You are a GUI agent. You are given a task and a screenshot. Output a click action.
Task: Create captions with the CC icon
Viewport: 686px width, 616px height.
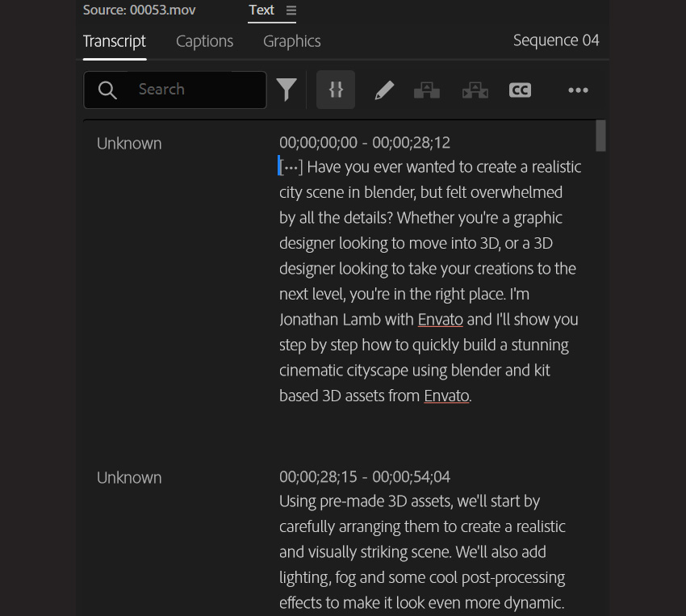520,90
